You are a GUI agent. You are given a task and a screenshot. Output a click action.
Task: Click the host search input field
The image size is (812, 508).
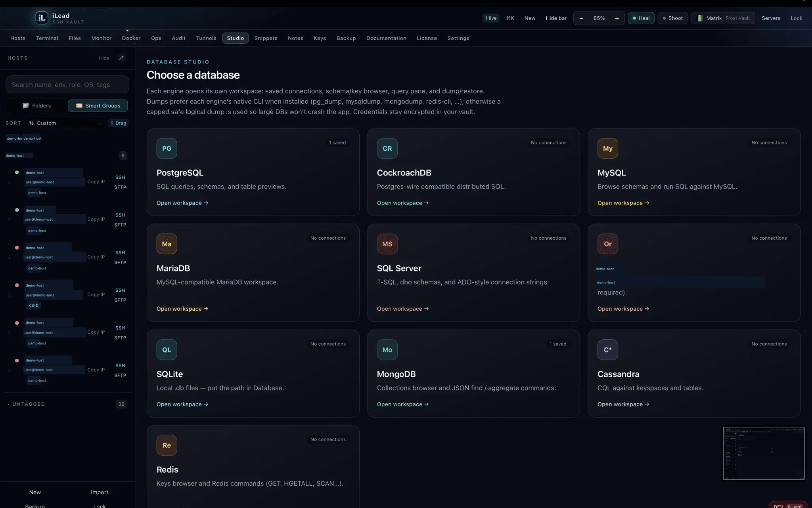(x=67, y=85)
